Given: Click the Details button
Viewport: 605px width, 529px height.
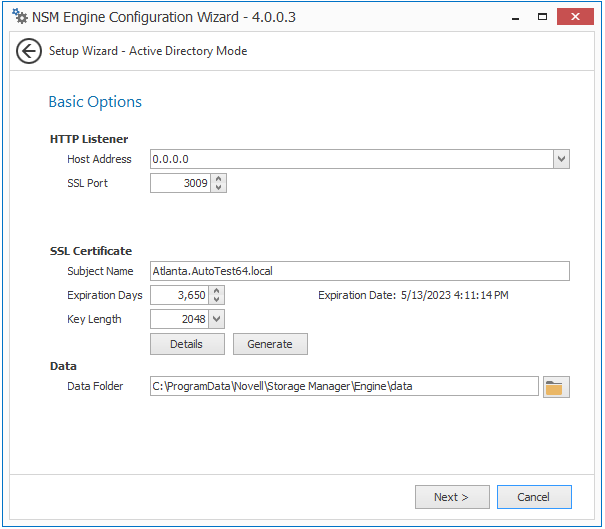Looking at the screenshot, I should [x=187, y=344].
